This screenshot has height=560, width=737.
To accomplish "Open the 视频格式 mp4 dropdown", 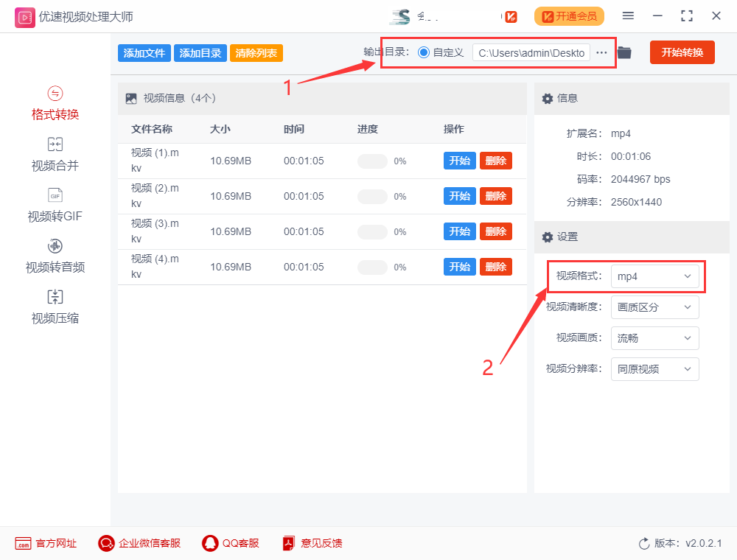I will (654, 276).
